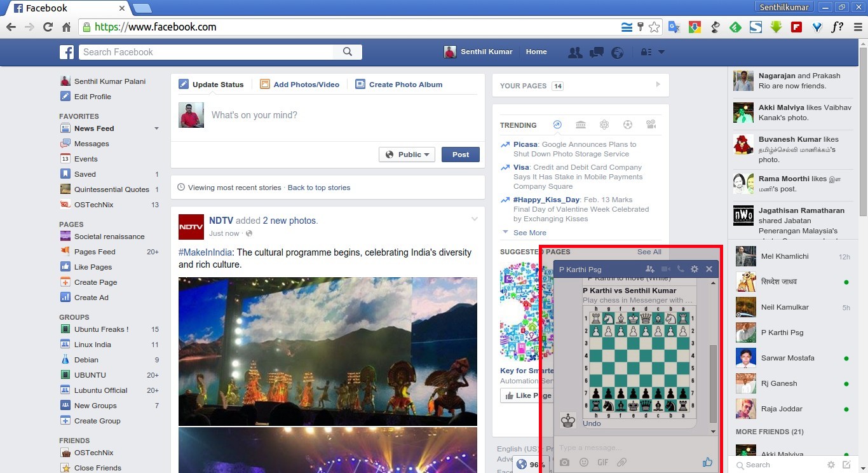Expand Your Pages panel arrow

658,85
